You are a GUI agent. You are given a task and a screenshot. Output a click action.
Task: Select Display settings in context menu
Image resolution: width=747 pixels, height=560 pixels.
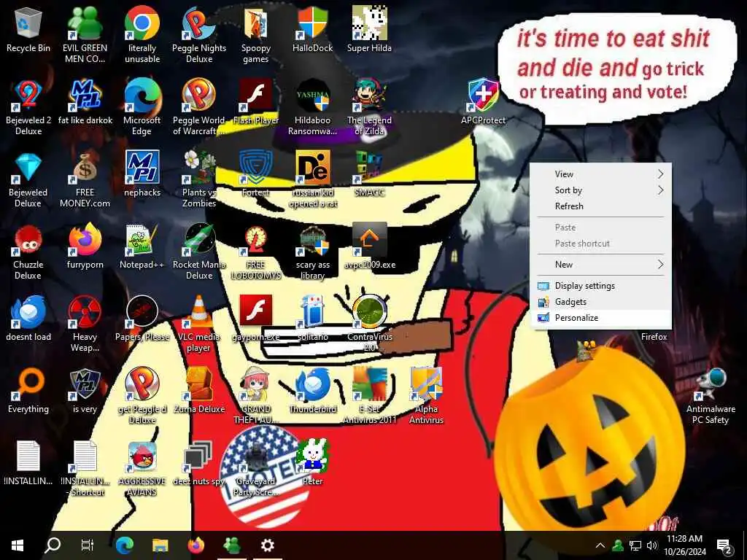601,286
